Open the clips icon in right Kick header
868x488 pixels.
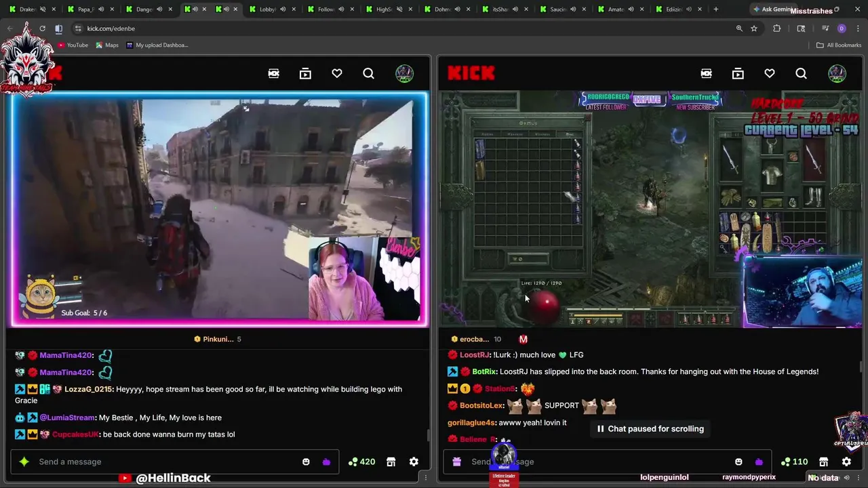(x=706, y=73)
